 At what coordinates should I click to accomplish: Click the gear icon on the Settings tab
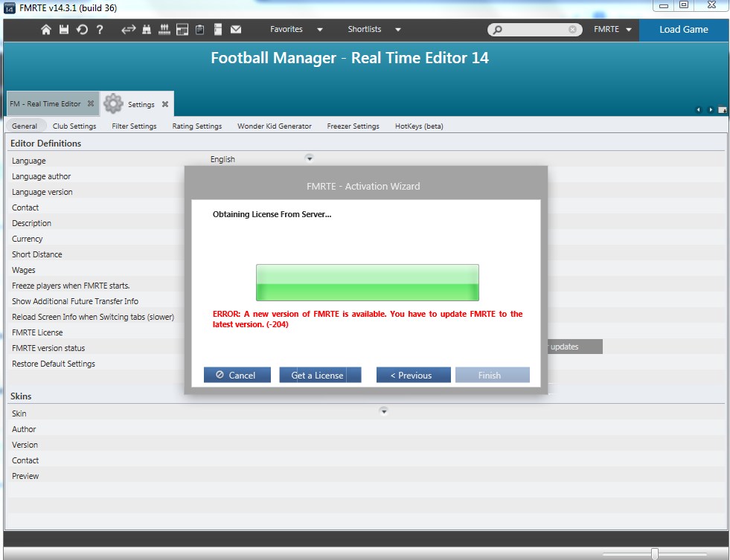[113, 103]
